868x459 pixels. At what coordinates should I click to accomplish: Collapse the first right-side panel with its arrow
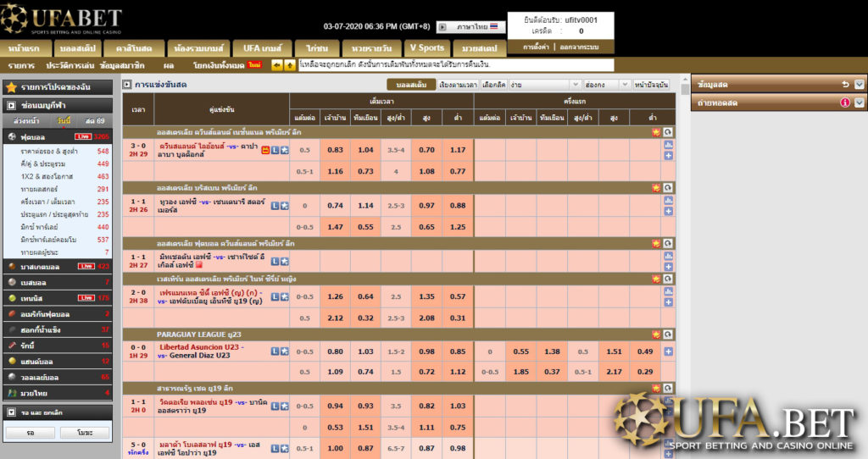(859, 84)
